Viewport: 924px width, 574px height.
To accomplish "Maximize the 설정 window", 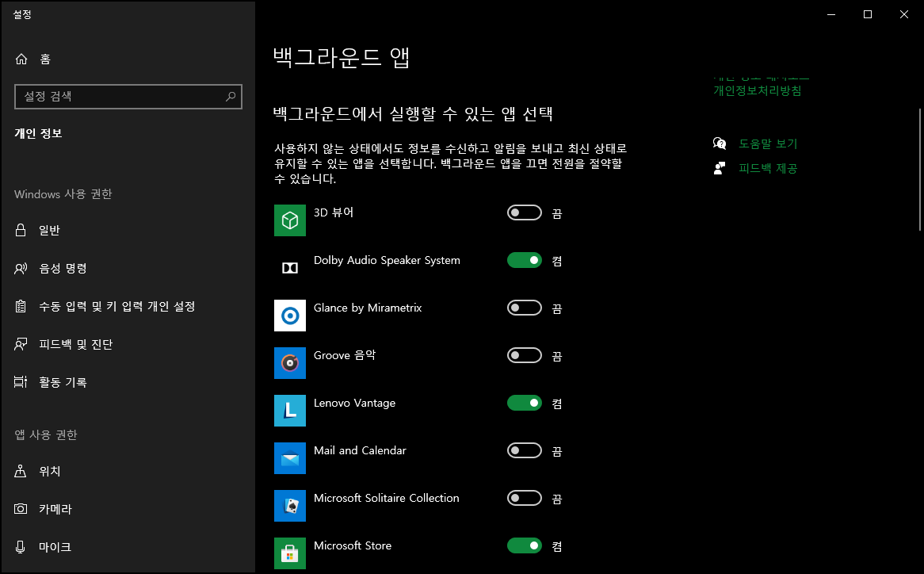I will (868, 14).
